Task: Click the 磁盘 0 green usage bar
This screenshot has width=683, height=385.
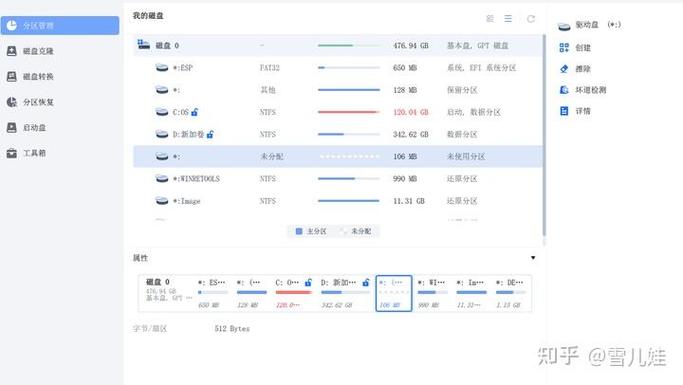Action: 348,45
